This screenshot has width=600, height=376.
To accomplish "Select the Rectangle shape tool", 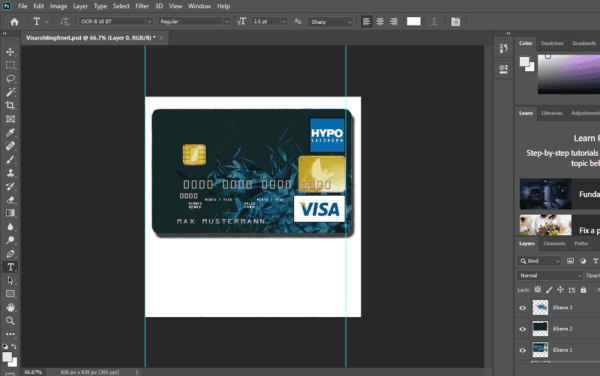I will coord(10,294).
